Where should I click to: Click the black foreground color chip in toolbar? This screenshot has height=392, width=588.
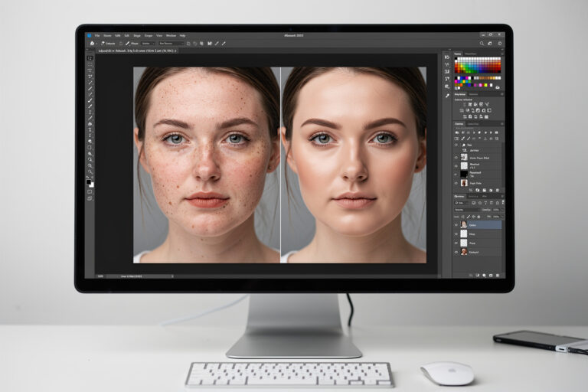click(x=89, y=182)
